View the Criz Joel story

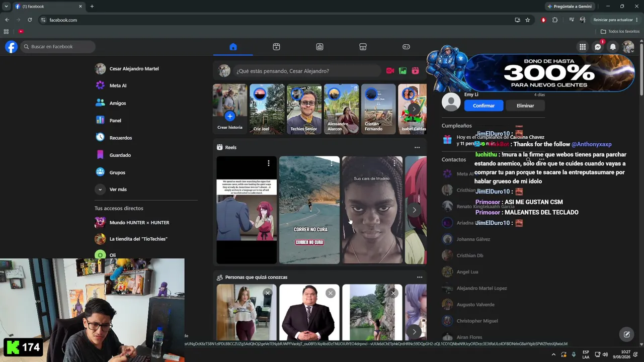click(267, 109)
